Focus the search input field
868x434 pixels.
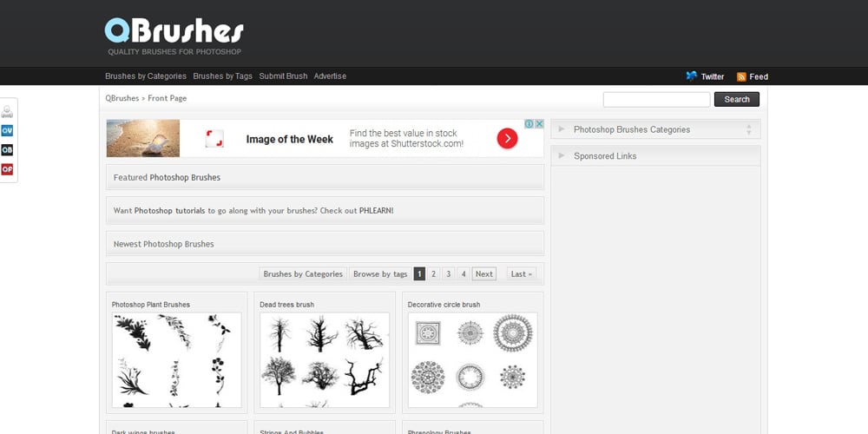pos(656,100)
